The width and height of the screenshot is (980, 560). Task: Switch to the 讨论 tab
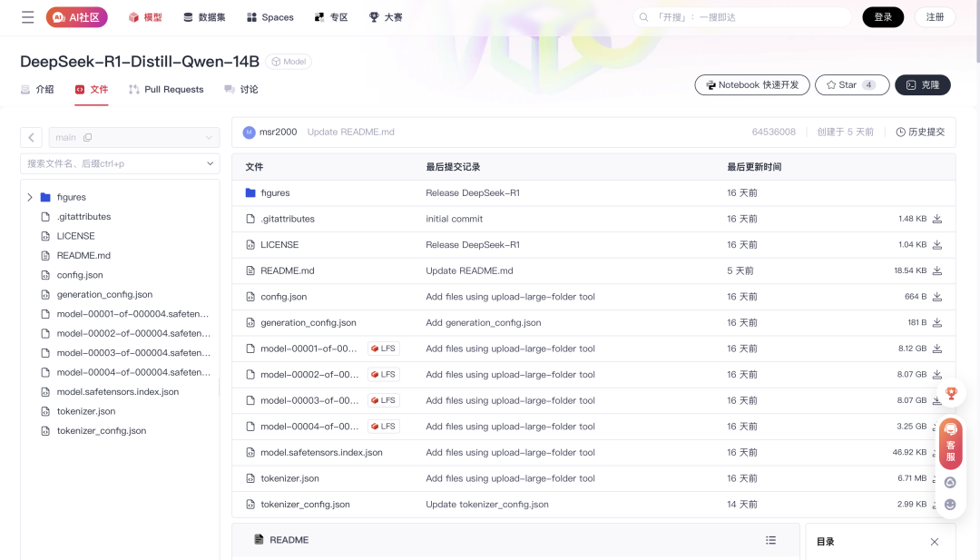(241, 89)
